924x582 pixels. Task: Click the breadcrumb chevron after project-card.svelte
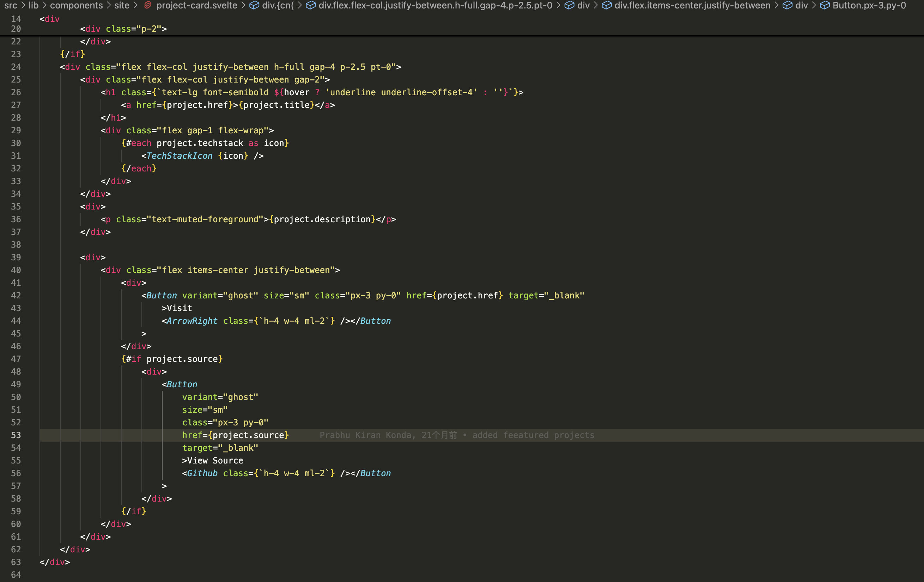243,5
